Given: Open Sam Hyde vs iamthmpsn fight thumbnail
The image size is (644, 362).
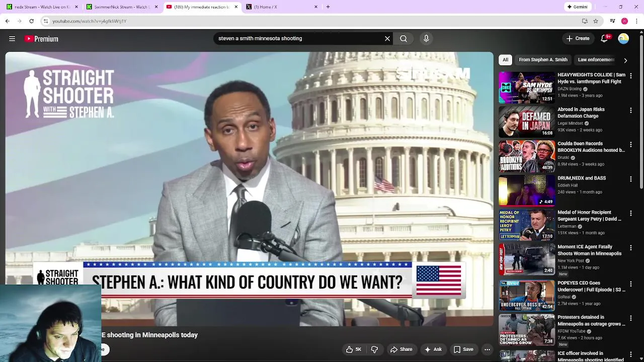Looking at the screenshot, I should click(527, 87).
